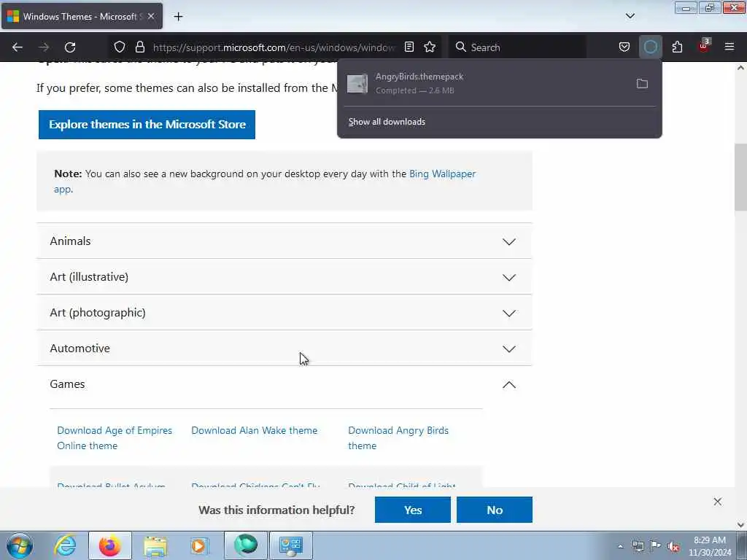Open Save to Pocket icon
The width and height of the screenshot is (747, 560).
[624, 47]
